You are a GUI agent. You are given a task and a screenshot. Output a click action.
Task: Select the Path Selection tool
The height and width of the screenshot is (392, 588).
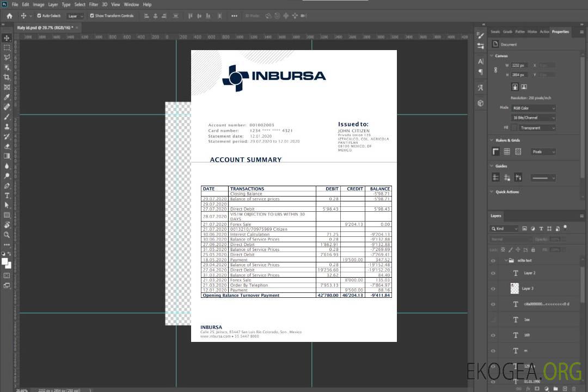tap(7, 205)
